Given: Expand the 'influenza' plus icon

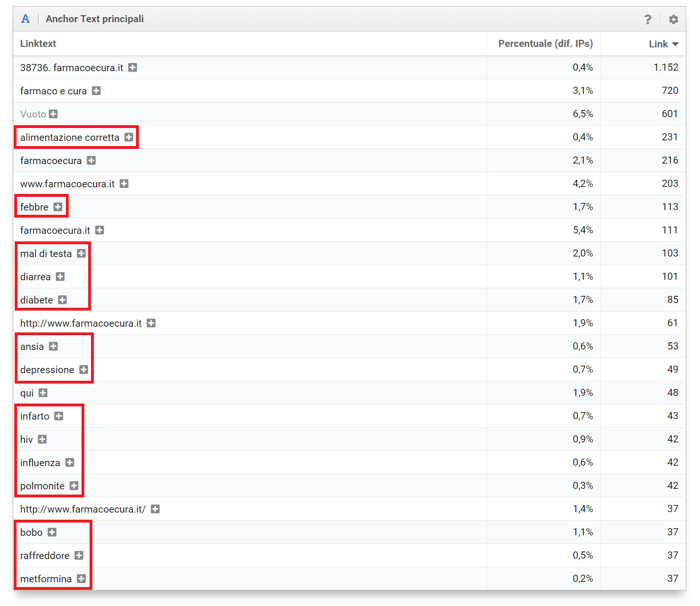Looking at the screenshot, I should pos(70,462).
